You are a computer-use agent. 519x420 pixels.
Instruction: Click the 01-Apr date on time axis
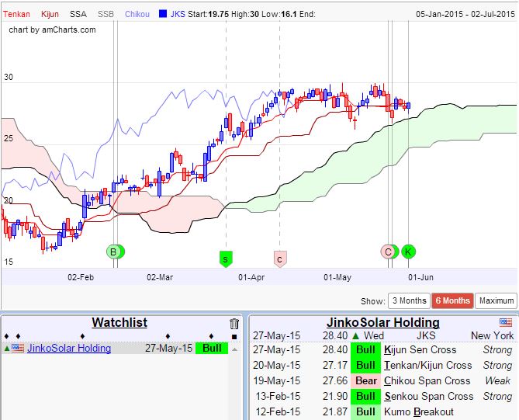coord(251,278)
